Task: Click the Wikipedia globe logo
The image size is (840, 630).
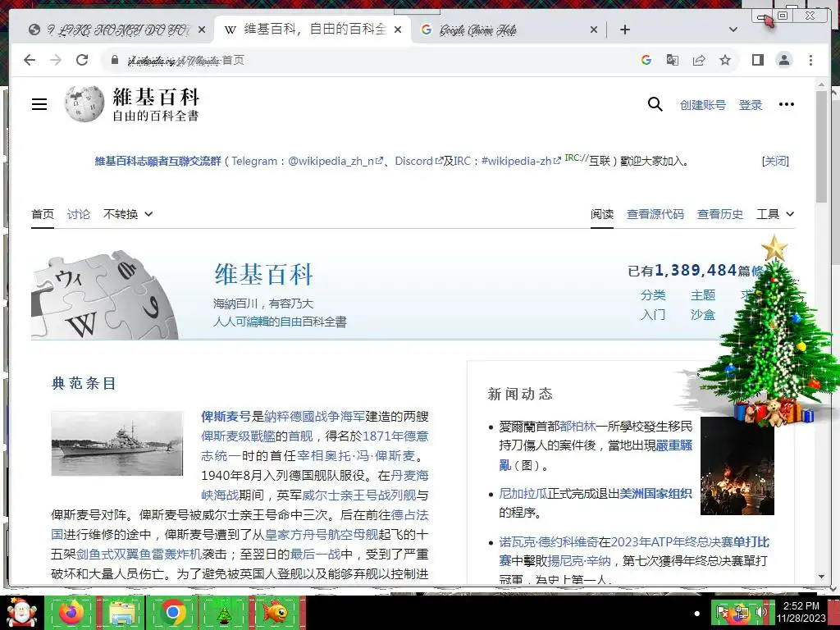Action: tap(84, 103)
